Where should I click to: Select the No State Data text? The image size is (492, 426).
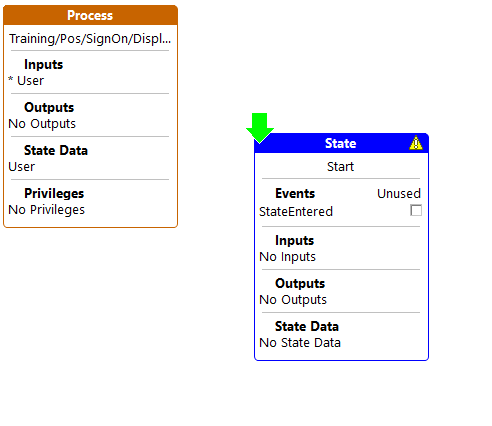coord(300,343)
